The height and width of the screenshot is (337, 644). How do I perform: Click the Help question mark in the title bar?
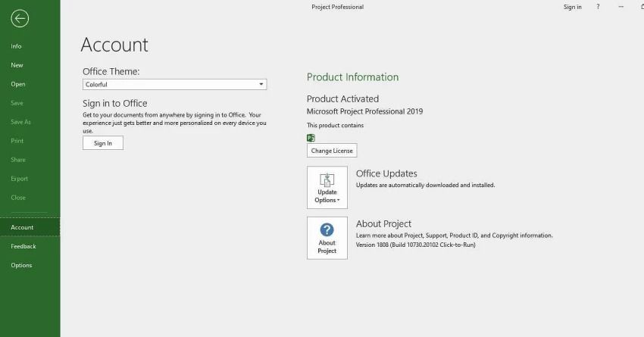tap(598, 7)
